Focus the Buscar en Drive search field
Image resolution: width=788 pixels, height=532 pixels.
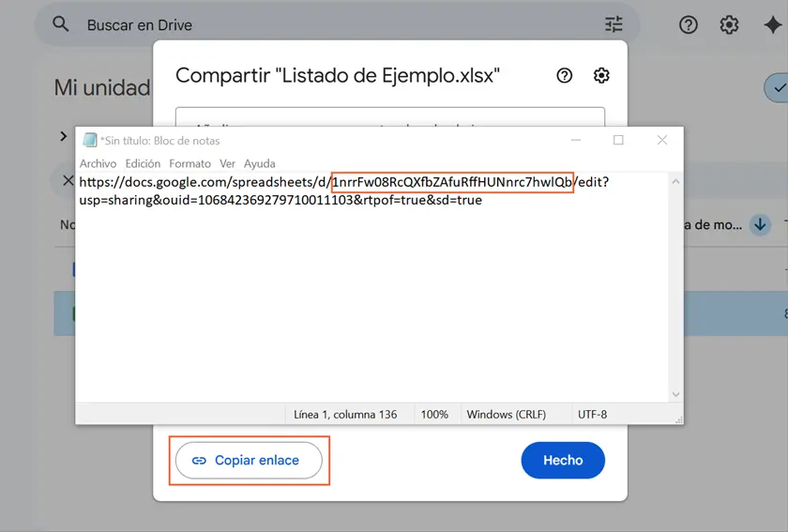[x=337, y=24]
